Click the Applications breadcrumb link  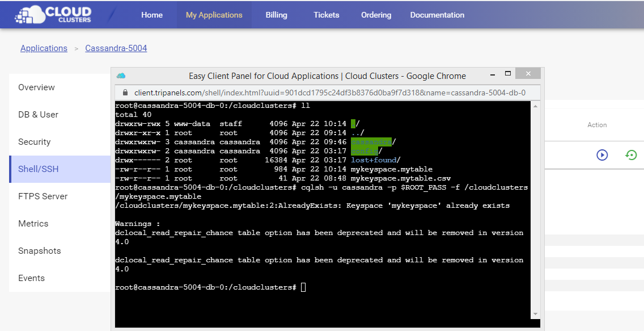tap(44, 48)
